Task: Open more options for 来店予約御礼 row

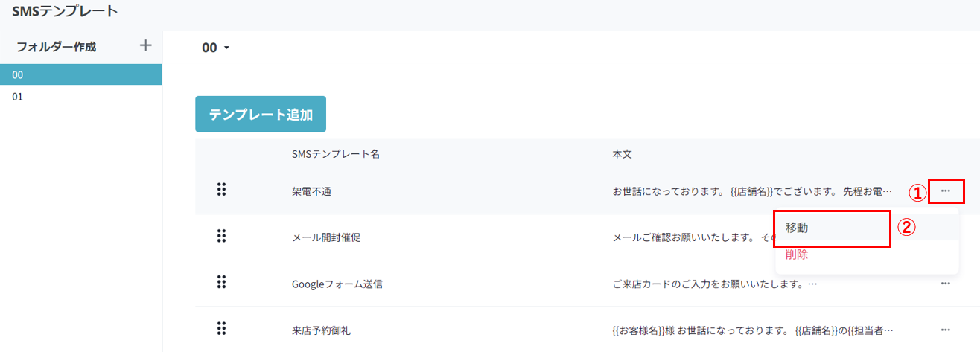Action: (946, 330)
